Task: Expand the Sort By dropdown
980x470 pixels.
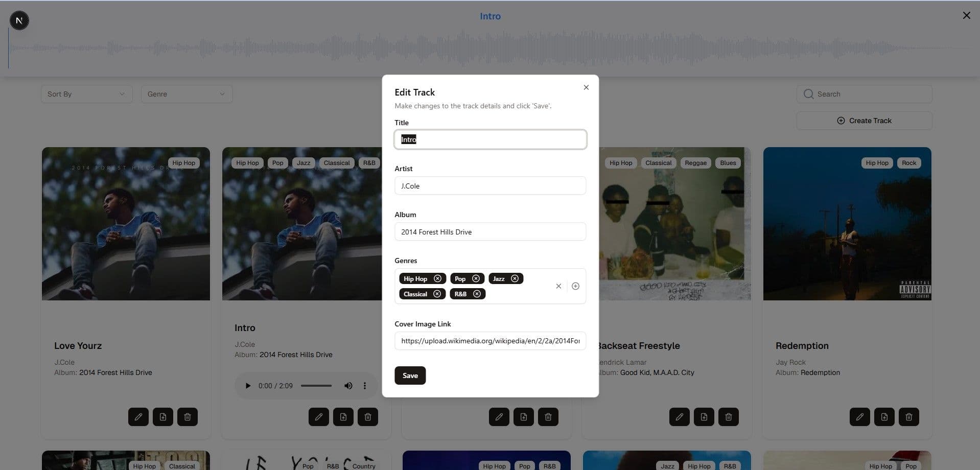Action: (86, 94)
